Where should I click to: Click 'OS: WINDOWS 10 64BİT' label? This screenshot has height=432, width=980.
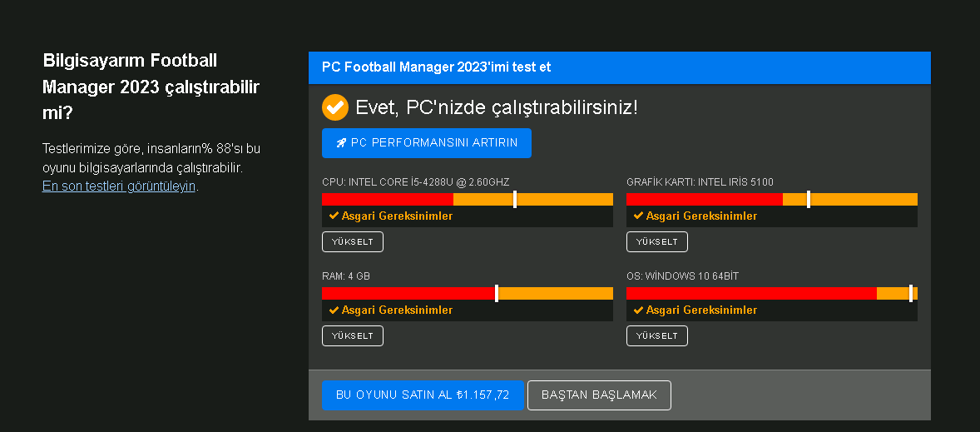tap(682, 276)
